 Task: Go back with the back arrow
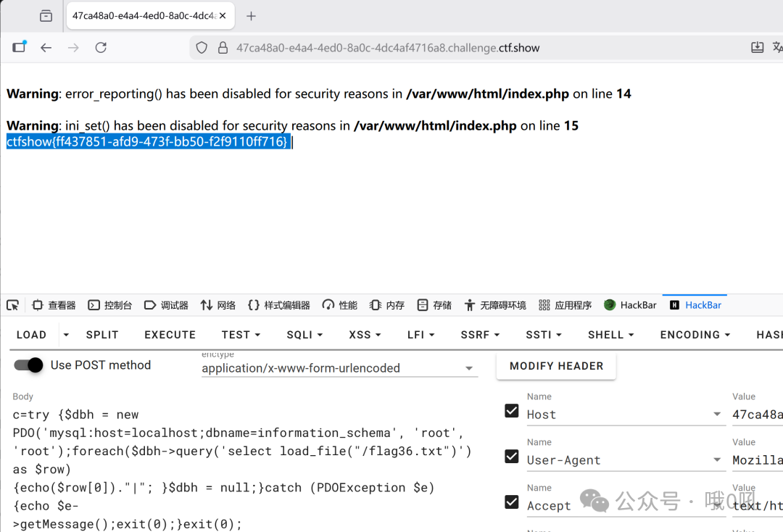click(46, 47)
